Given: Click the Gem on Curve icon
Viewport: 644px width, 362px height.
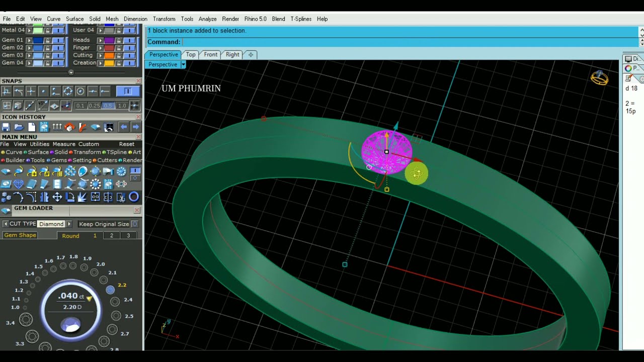Looking at the screenshot, I should tap(18, 171).
